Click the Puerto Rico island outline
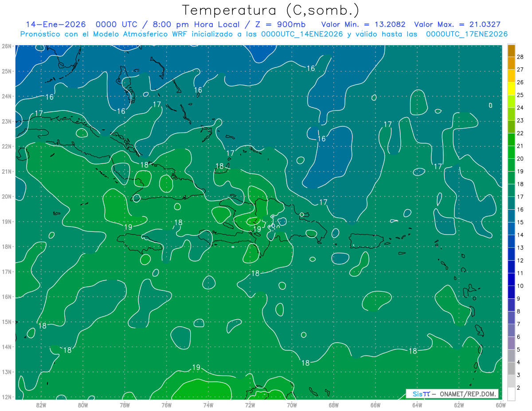This screenshot has height=411, width=532. pyautogui.click(x=366, y=241)
